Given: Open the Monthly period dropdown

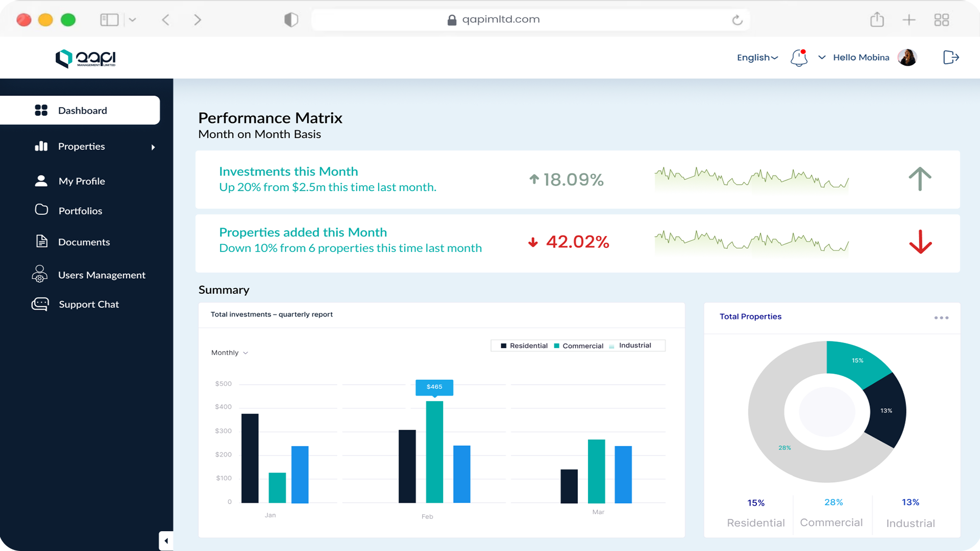Looking at the screenshot, I should [230, 353].
